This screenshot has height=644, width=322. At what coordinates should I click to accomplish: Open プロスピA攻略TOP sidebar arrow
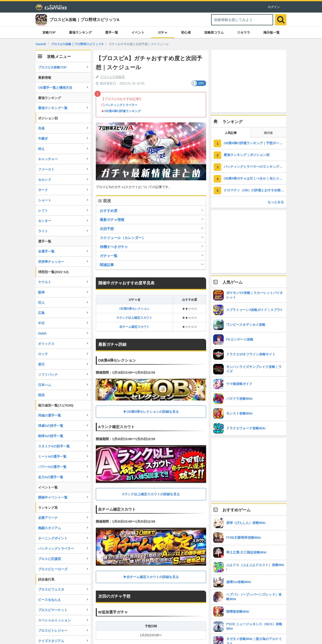(87, 67)
